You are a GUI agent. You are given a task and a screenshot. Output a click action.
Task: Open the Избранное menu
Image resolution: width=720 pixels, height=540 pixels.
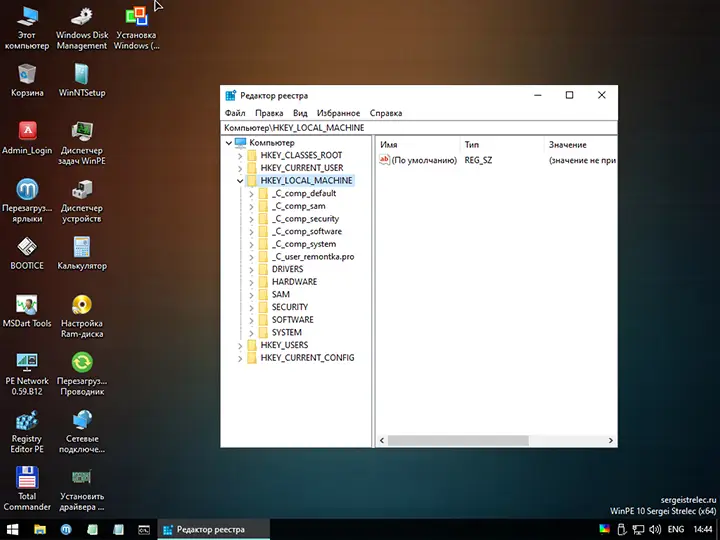(x=338, y=113)
